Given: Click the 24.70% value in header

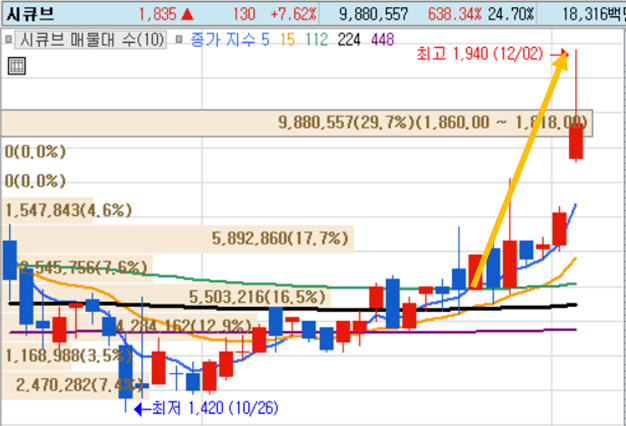Looking at the screenshot, I should point(511,15).
